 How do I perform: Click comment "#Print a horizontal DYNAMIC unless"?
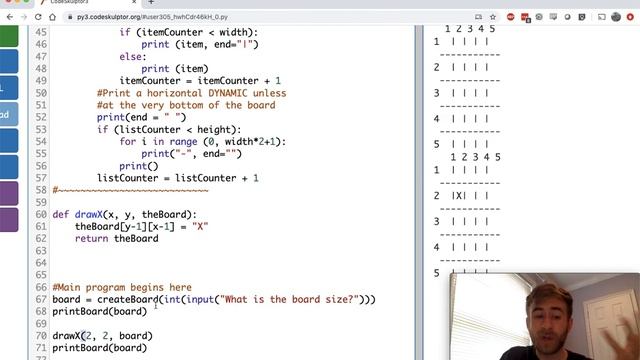pyautogui.click(x=191, y=93)
